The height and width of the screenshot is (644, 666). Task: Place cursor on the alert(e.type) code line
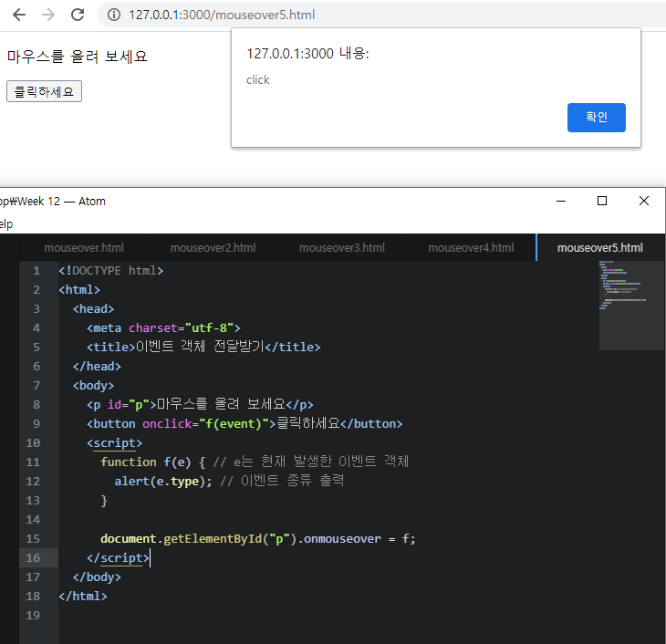(228, 481)
